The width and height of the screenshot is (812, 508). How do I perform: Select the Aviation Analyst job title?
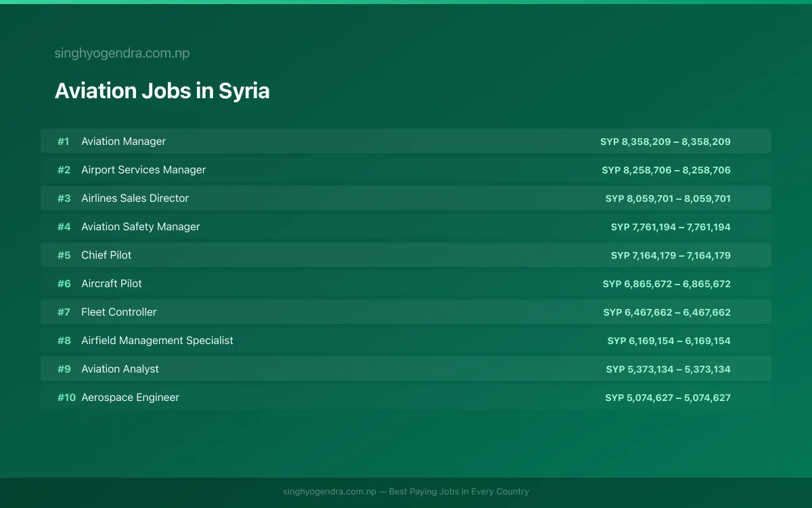(x=120, y=369)
